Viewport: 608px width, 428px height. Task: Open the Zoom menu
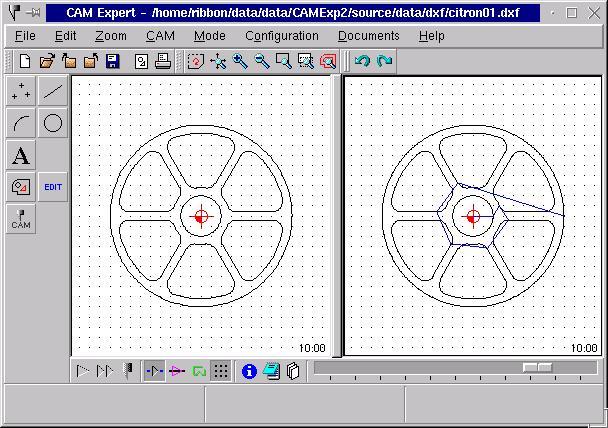[x=111, y=35]
